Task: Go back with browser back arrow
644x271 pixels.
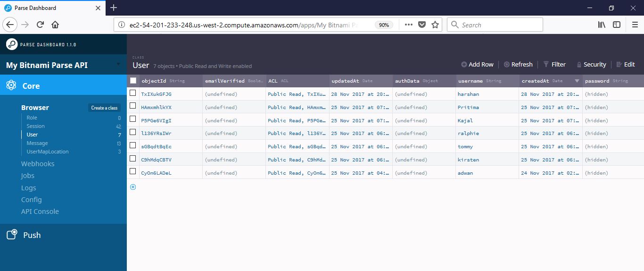Action: [10, 25]
